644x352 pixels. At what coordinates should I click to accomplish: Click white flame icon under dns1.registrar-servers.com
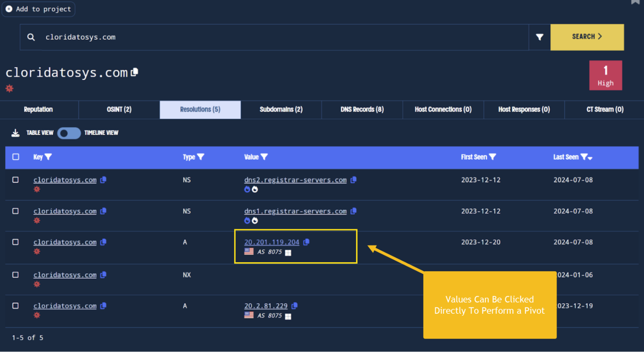click(255, 221)
